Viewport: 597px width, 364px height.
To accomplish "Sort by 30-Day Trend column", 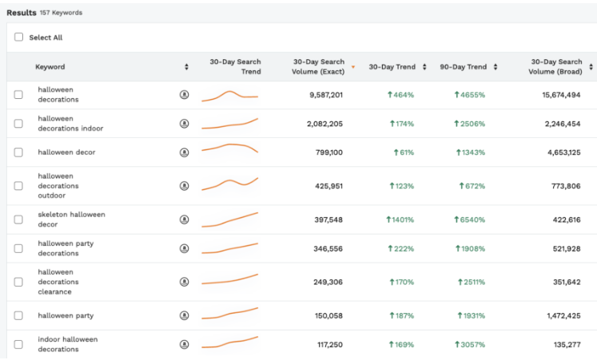I will (424, 67).
